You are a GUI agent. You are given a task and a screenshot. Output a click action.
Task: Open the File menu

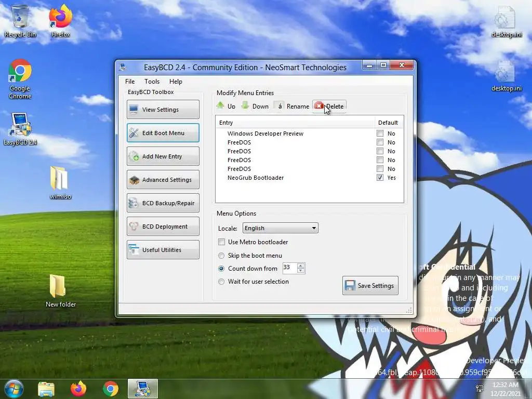point(129,82)
